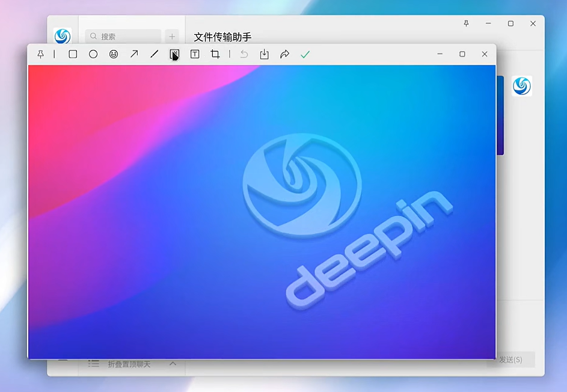The image size is (567, 392).
Task: Save the image with download icon
Action: [264, 54]
